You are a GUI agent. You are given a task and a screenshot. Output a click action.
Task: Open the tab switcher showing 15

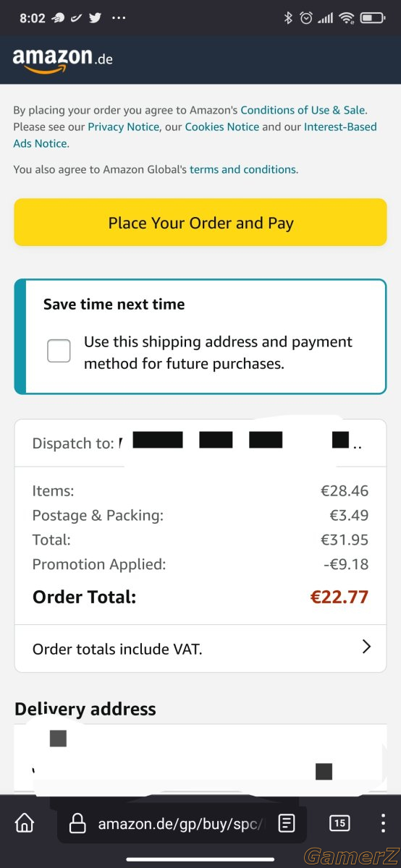pos(339,822)
